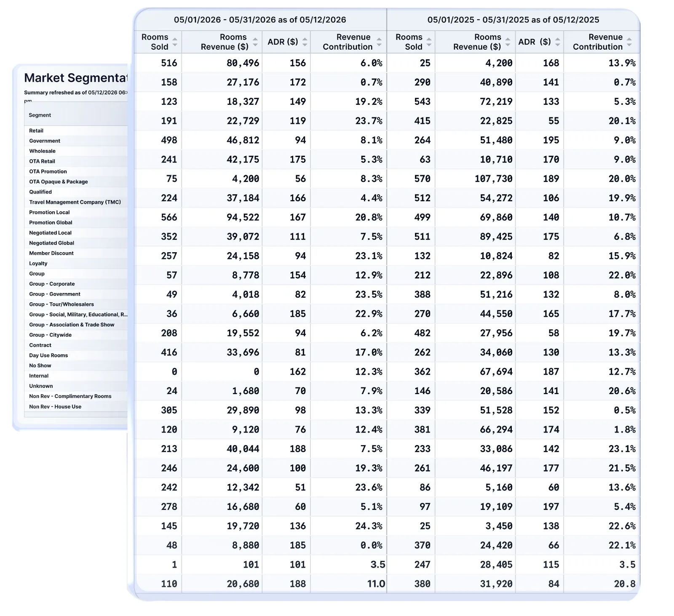Image resolution: width=674 pixels, height=616 pixels.
Task: Sort by 2026 Revenue Contribution column arrows
Action: [x=379, y=42]
